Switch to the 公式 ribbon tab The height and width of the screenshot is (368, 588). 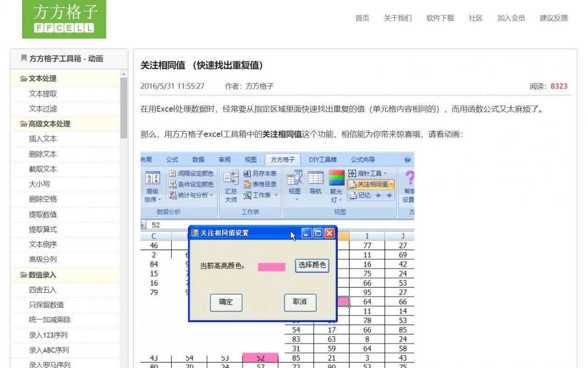click(172, 160)
